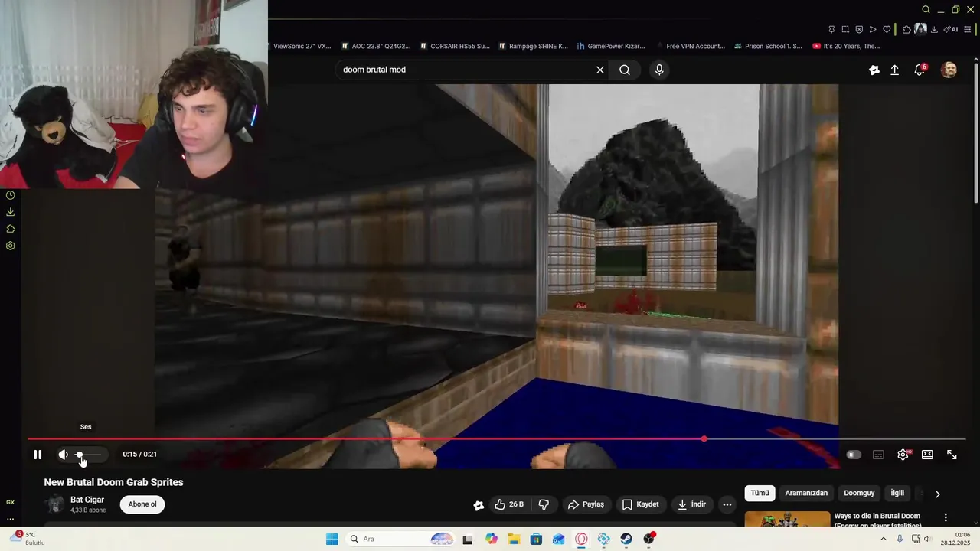Viewport: 980px width, 551px height.
Task: Click the playhead on the progress bar
Action: click(704, 439)
